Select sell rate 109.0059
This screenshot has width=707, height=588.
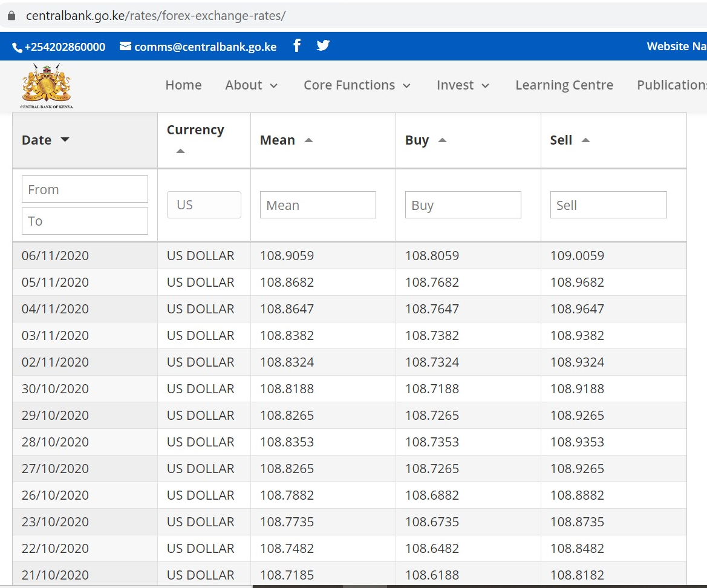click(x=577, y=256)
